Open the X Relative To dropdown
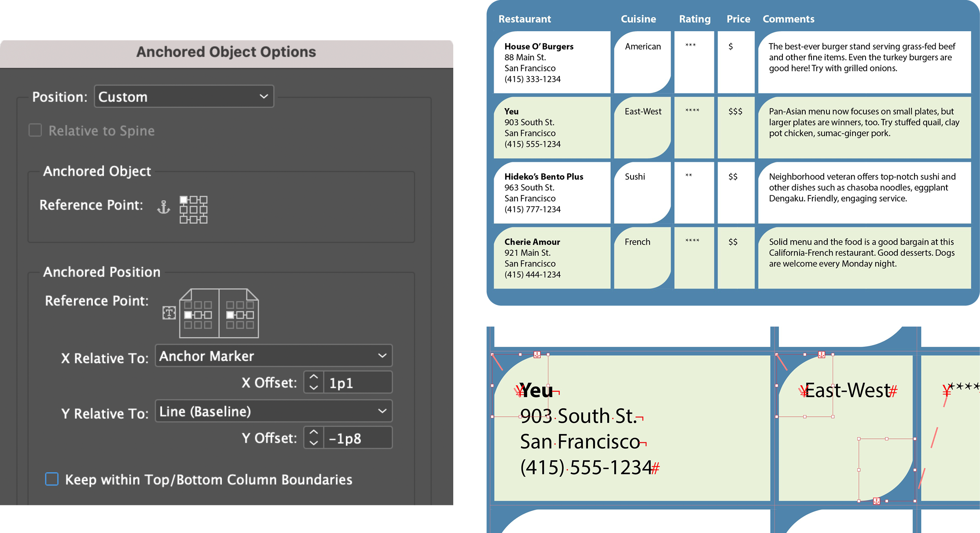The height and width of the screenshot is (533, 980). [274, 356]
